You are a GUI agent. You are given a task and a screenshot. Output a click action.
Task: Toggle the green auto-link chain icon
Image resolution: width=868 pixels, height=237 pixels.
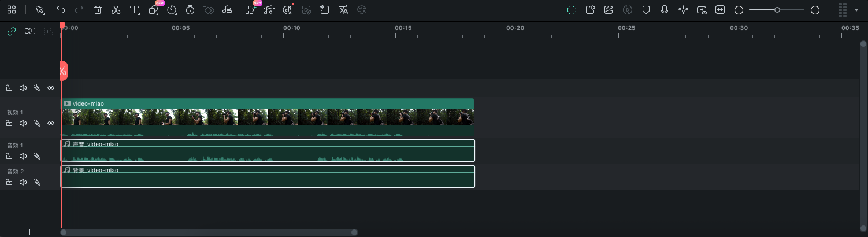(11, 31)
